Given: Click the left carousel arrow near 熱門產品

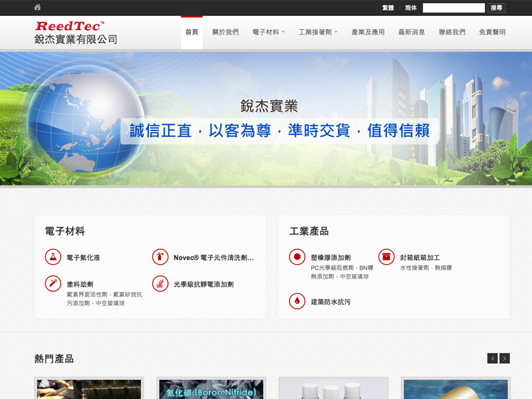Looking at the screenshot, I should click(493, 357).
